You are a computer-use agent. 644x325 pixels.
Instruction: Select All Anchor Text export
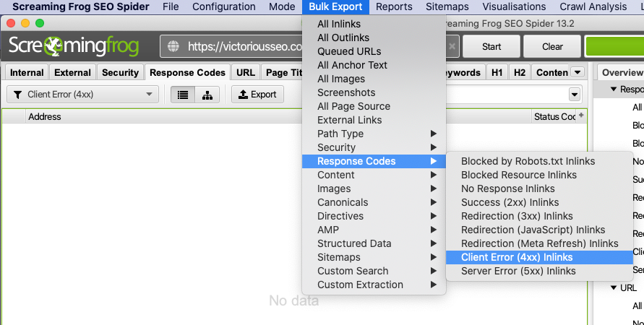click(352, 65)
